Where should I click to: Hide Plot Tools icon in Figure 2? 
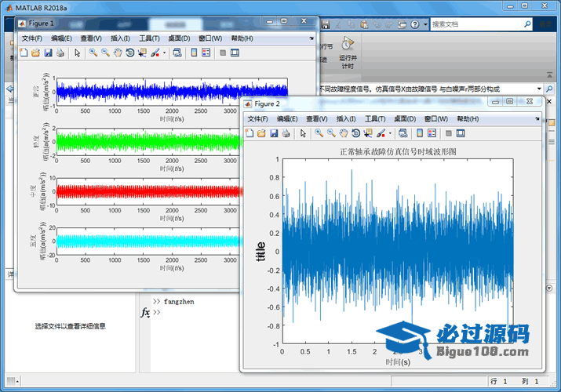(x=449, y=133)
